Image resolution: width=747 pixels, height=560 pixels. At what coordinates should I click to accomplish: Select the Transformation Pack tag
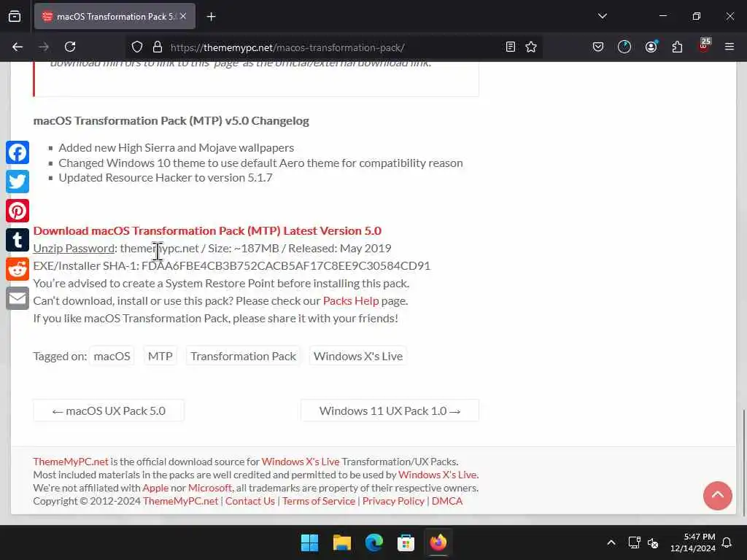coord(244,356)
